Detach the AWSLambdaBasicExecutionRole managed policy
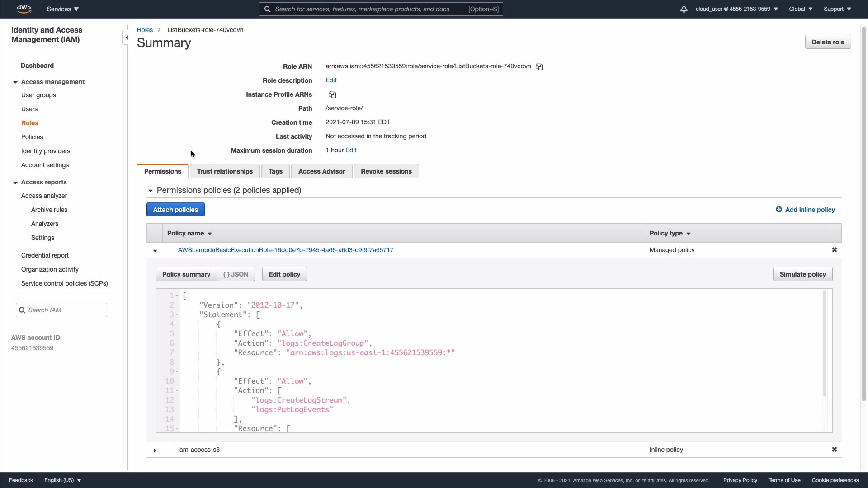This screenshot has height=488, width=868. pos(834,250)
